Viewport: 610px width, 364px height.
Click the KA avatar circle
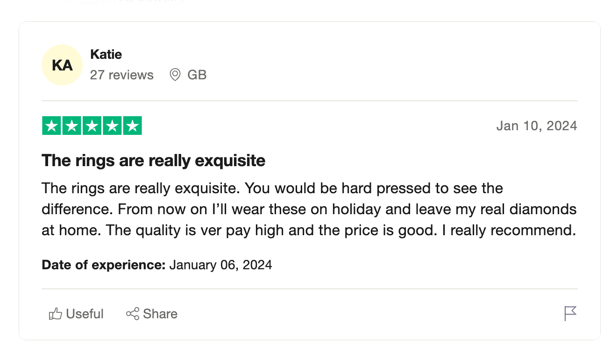click(x=62, y=65)
